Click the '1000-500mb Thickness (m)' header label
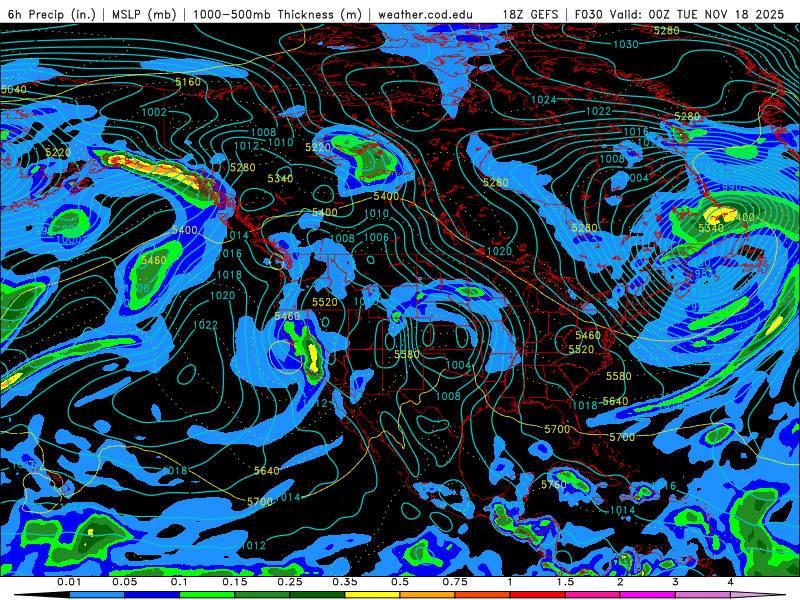The image size is (800, 600). [278, 14]
